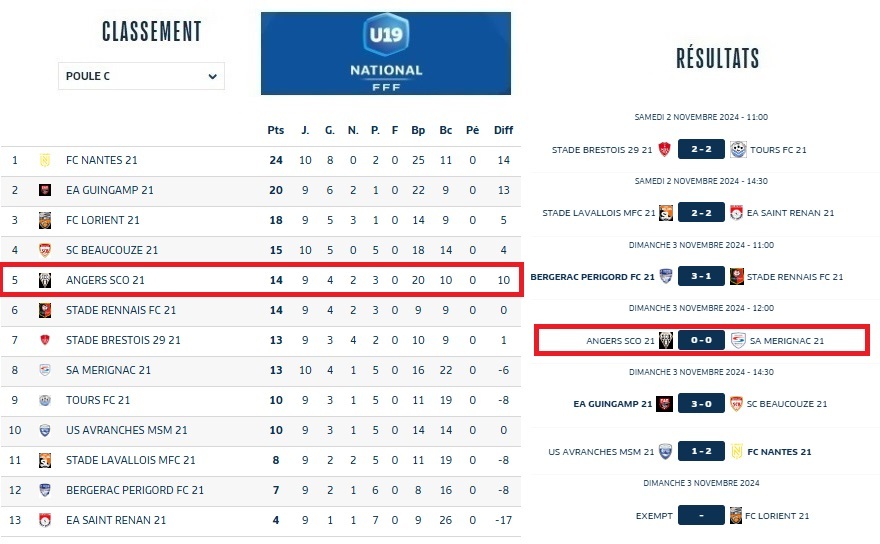
Task: Open US Avranches MSM 21 in standings
Action: pyautogui.click(x=126, y=430)
